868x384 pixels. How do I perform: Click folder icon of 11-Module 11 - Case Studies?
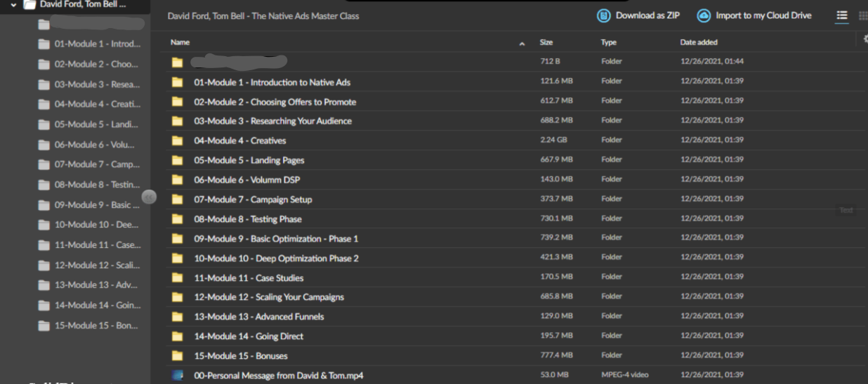(178, 278)
